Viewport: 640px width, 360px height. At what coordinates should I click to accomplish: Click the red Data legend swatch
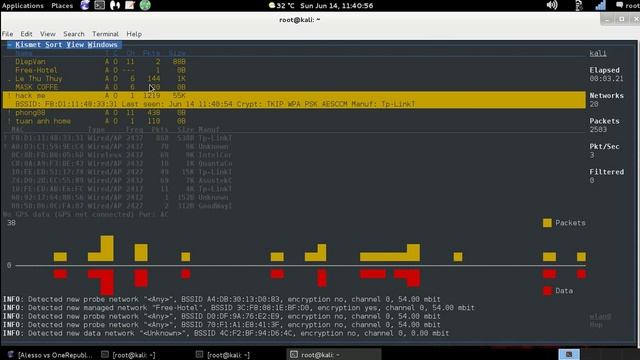[547, 291]
